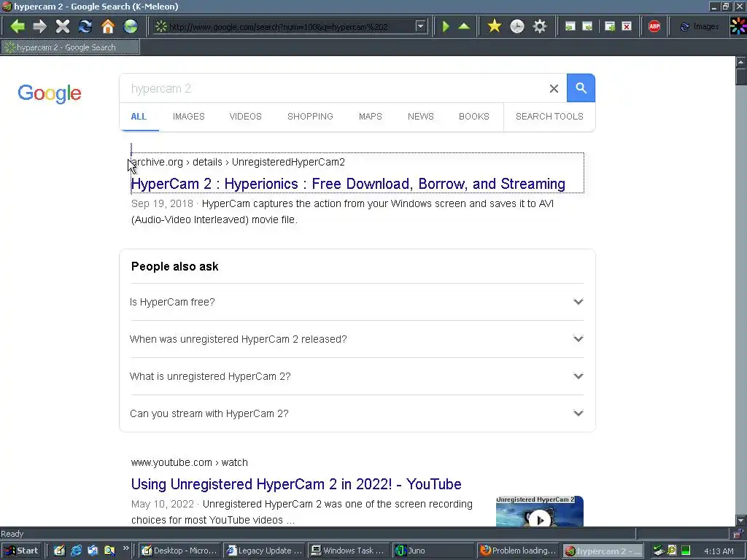Switch to the NEWS tab
Viewport: 747px width, 560px height.
421,117
